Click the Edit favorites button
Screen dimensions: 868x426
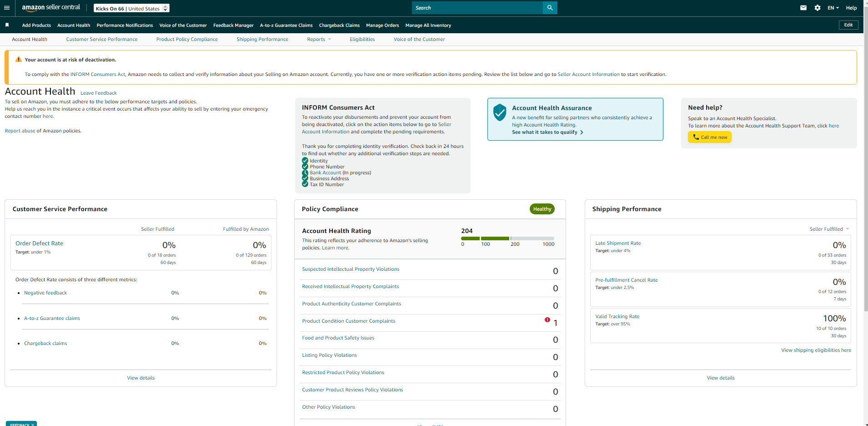tap(848, 25)
